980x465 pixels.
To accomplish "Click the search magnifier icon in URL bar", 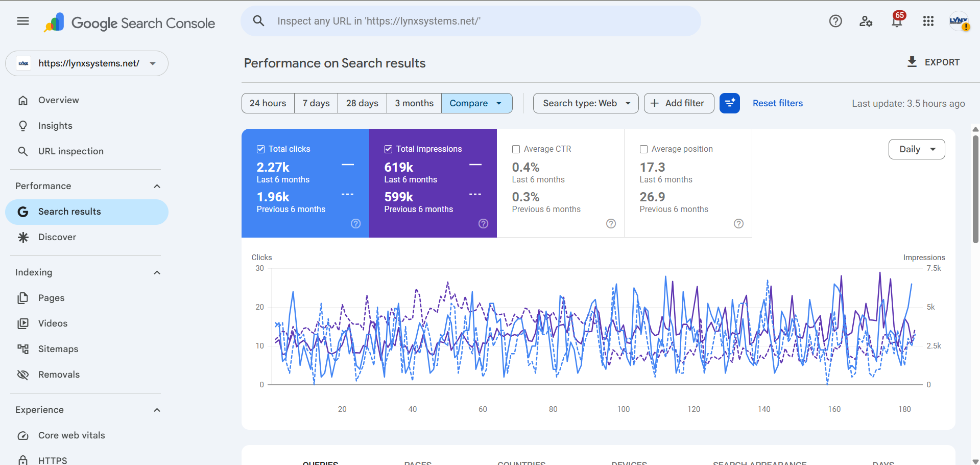I will pos(259,21).
